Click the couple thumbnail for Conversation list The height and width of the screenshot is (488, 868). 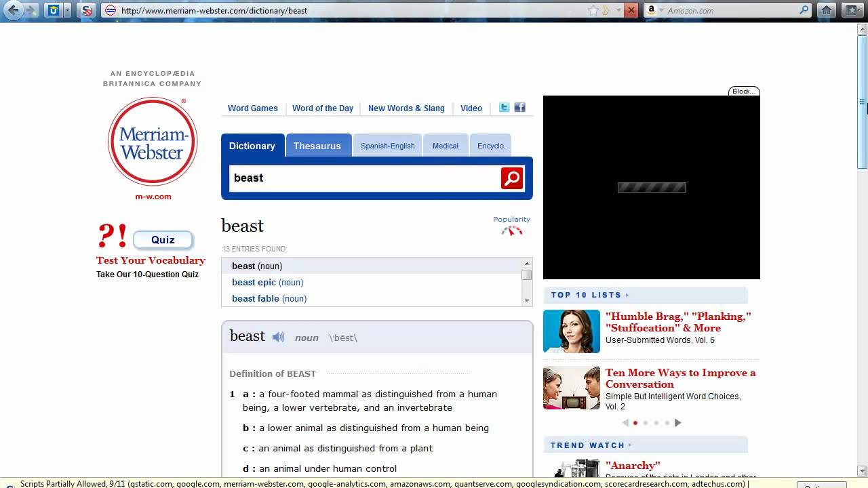(572, 388)
